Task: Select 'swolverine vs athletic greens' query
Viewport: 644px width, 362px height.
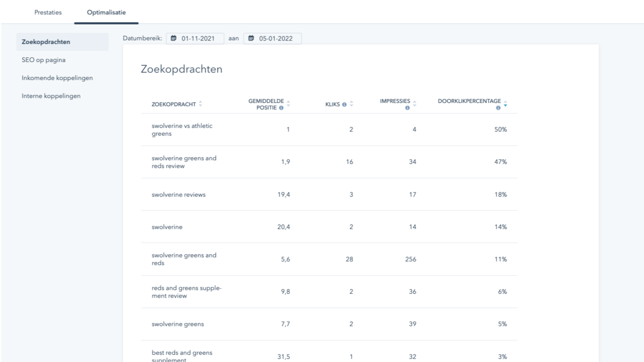Action: tap(182, 130)
